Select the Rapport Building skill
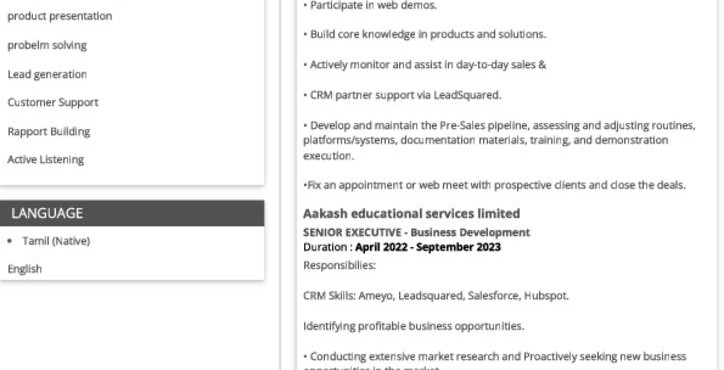The image size is (724, 370). pos(48,131)
